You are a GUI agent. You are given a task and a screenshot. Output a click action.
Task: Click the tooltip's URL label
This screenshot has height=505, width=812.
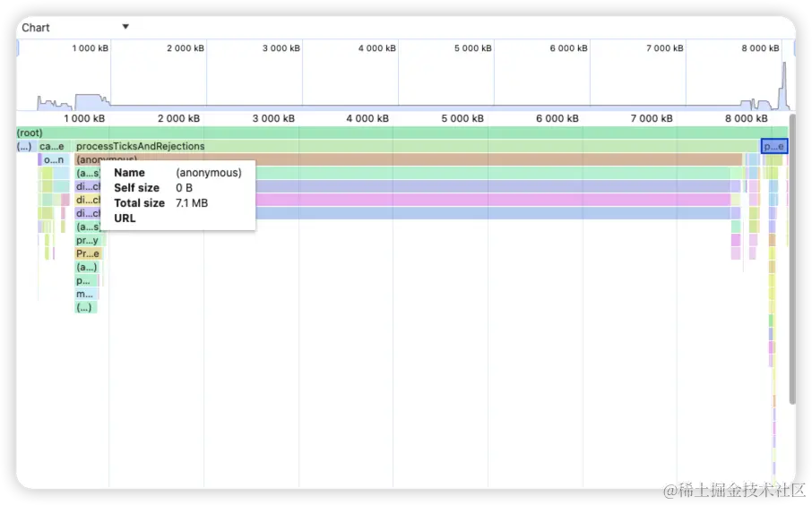point(125,218)
